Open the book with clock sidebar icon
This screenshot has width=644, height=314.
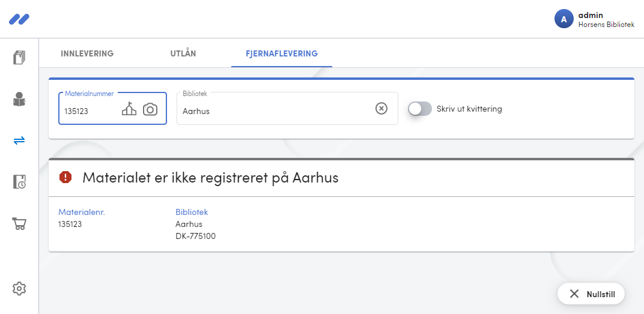point(19,182)
